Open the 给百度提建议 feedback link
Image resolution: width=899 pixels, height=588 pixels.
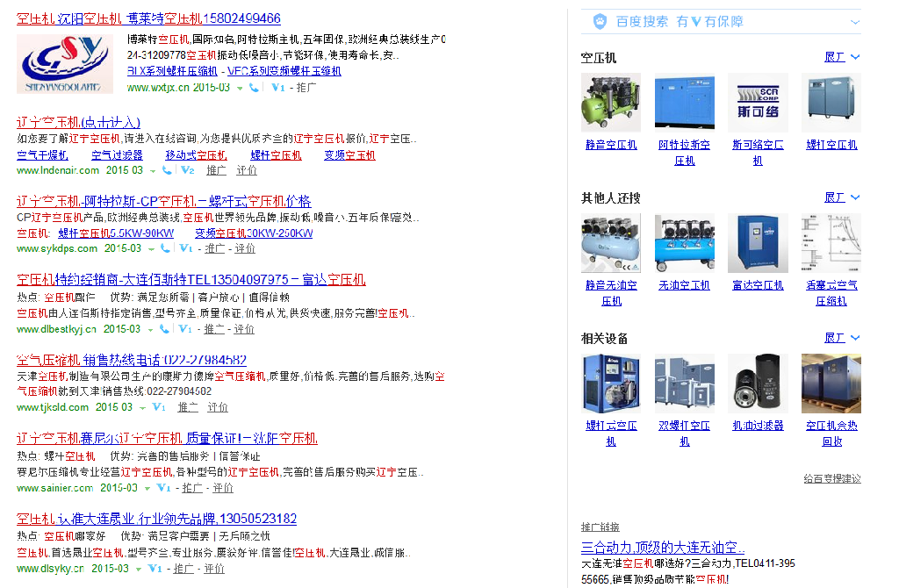pos(832,478)
